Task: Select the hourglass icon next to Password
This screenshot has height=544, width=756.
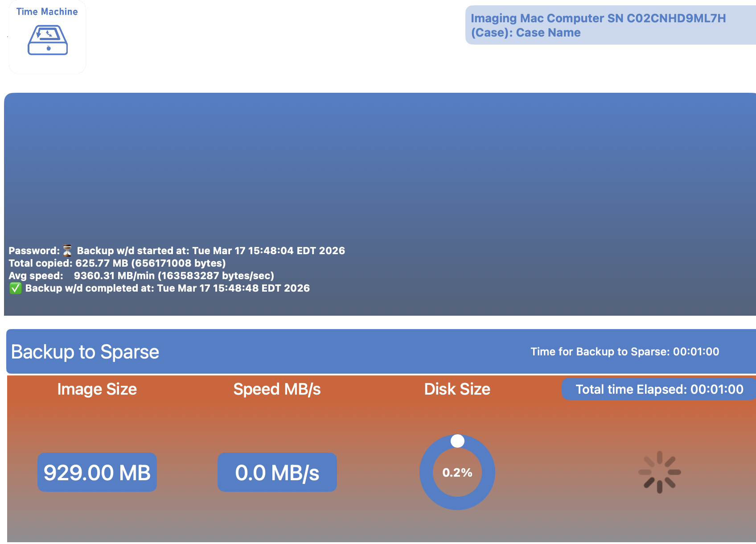Action: 67,250
